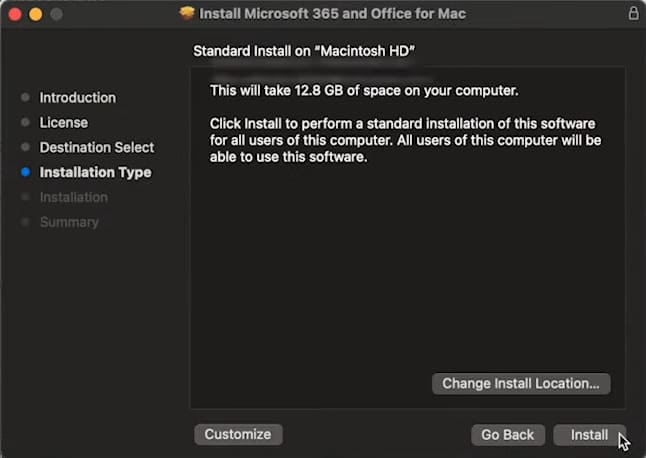Click the package icon in title bar
The height and width of the screenshot is (458, 646).
click(187, 14)
